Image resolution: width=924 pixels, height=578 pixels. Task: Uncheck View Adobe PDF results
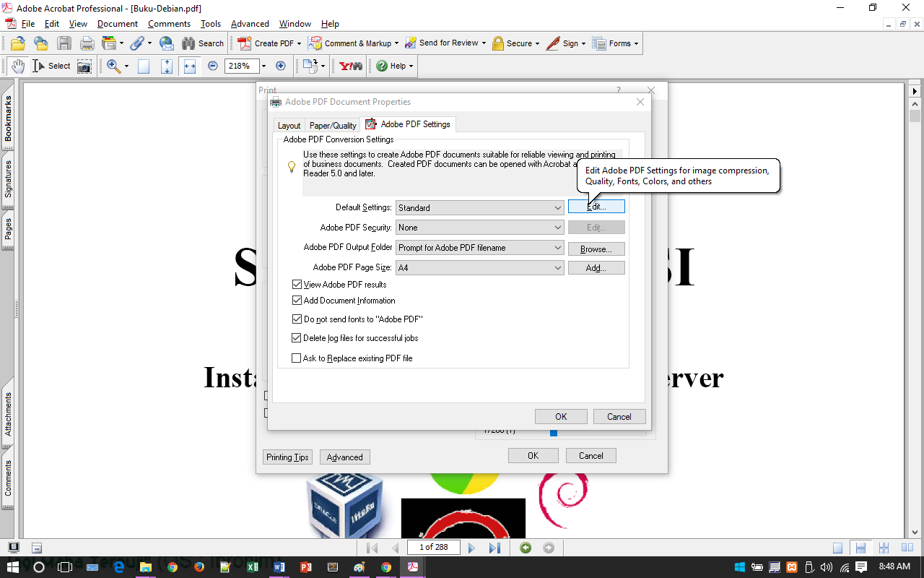coord(297,285)
